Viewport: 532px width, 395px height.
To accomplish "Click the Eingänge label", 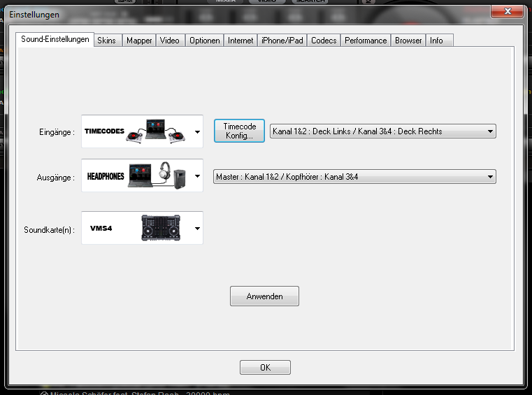I will 57,132.
